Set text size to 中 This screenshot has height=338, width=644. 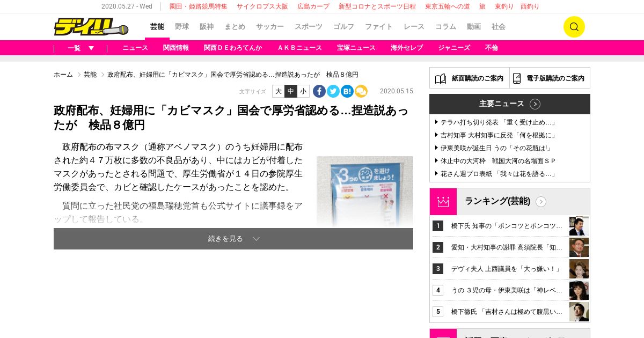291,91
